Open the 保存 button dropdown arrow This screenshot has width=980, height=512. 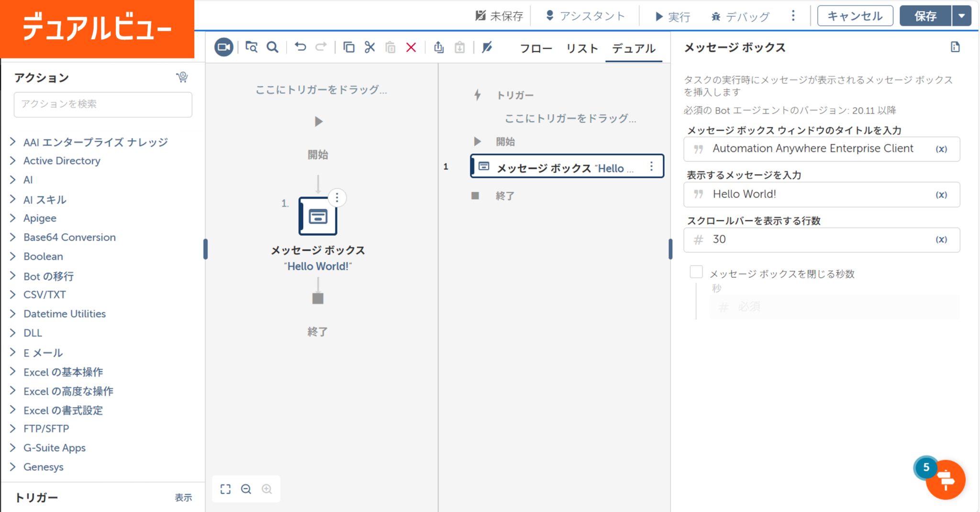[962, 15]
